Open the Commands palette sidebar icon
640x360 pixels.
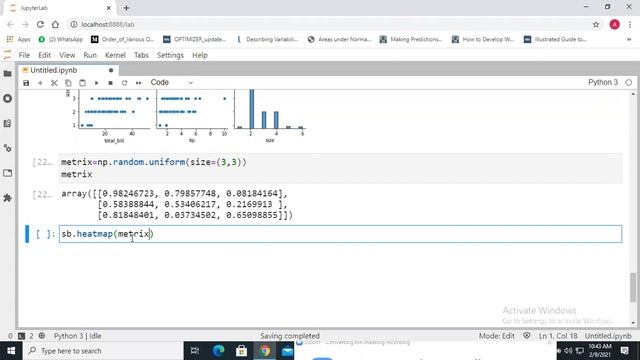(7, 124)
